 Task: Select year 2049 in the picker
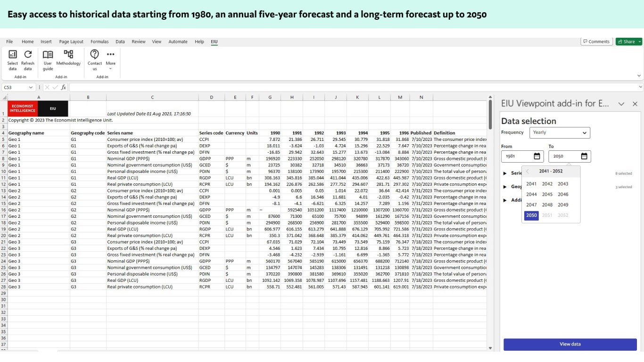click(563, 205)
